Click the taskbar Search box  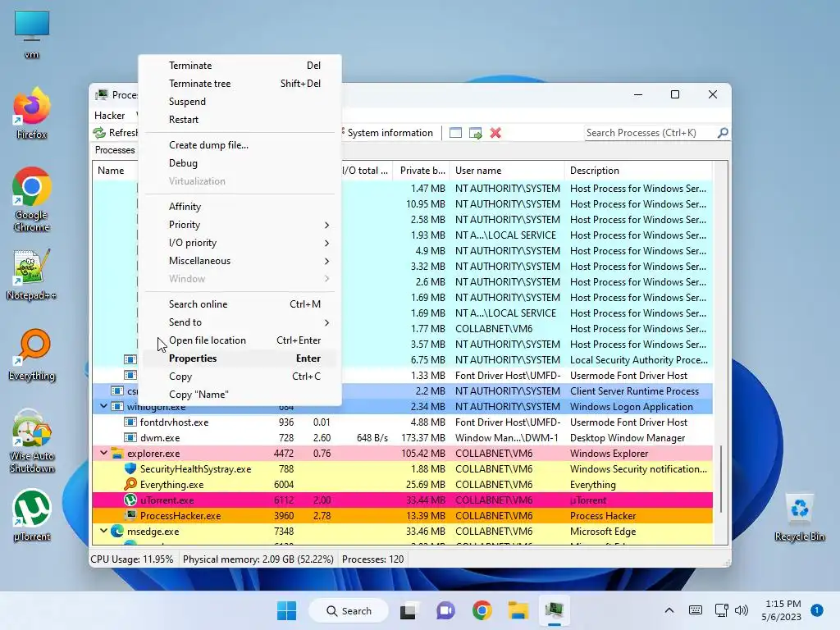click(x=349, y=610)
